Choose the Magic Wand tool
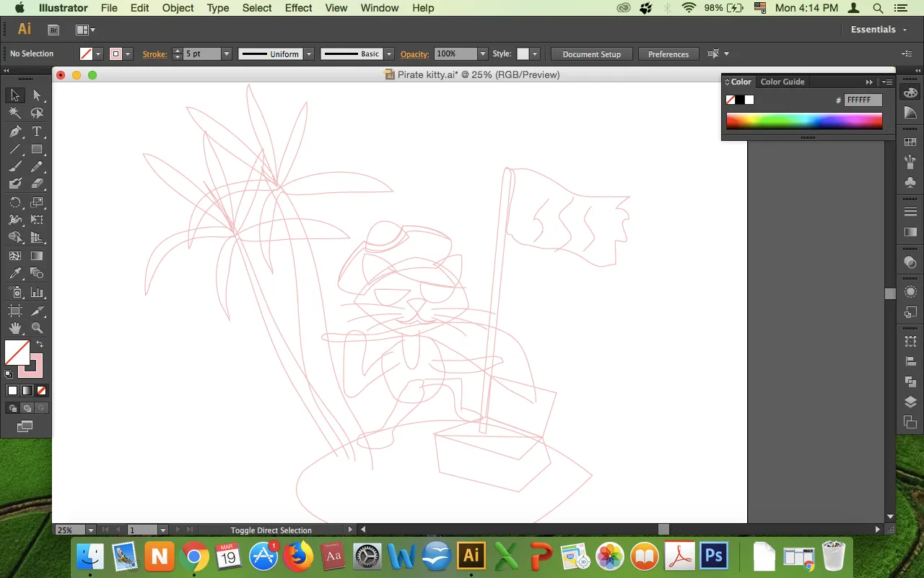924x578 pixels. (15, 113)
